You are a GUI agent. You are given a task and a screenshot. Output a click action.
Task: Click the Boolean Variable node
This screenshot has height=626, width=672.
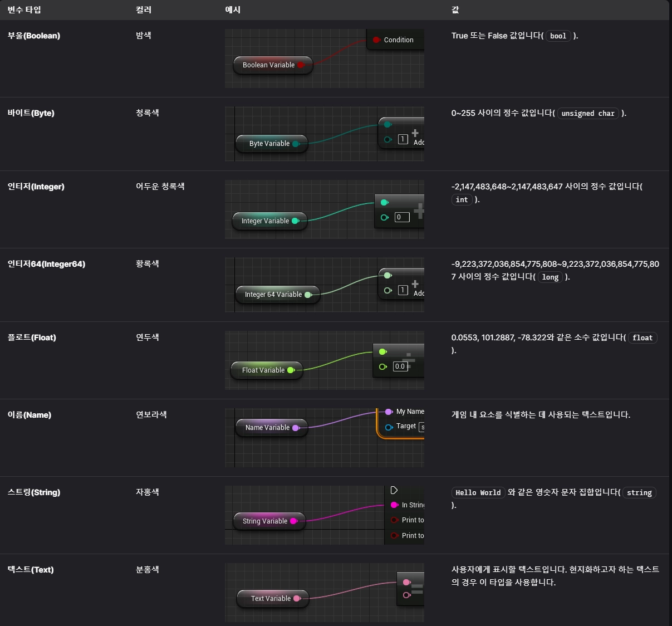[x=273, y=65]
